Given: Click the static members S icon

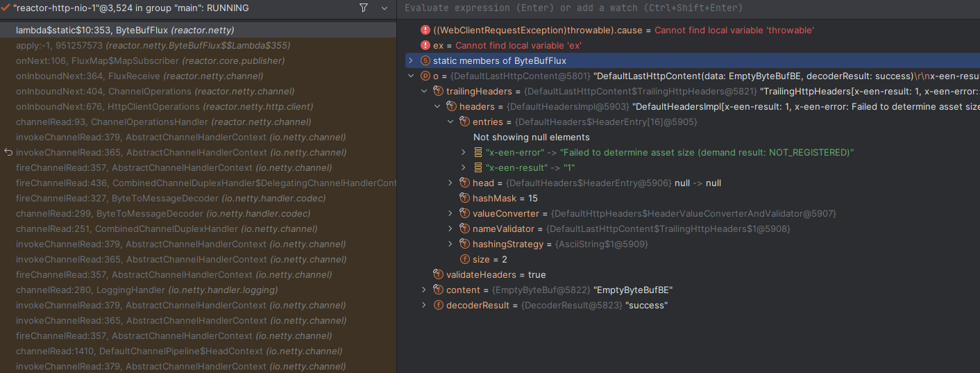Looking at the screenshot, I should [425, 61].
